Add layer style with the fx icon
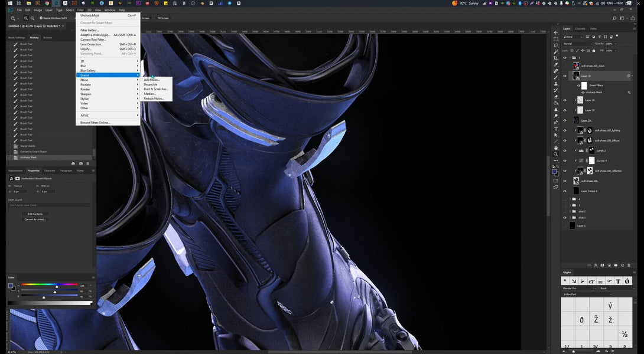 point(596,265)
